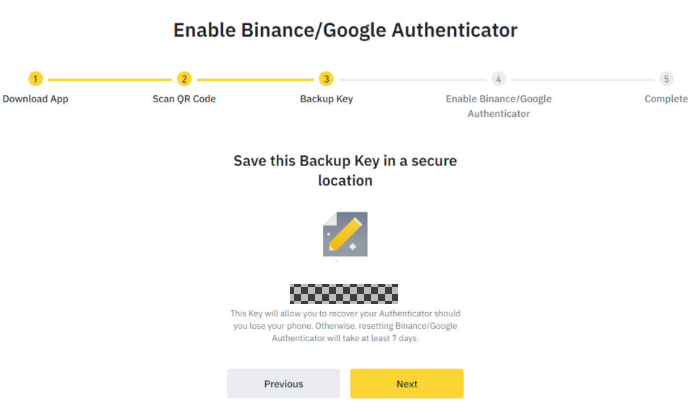This screenshot has width=696, height=413.
Task: Click the step 1 circle icon
Action: point(36,79)
